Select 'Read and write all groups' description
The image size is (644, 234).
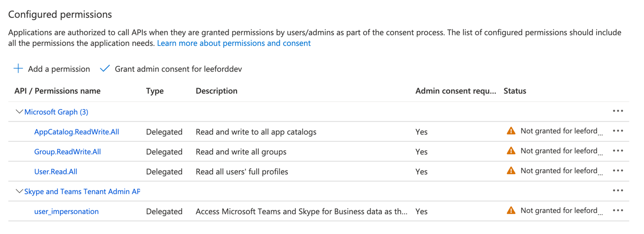point(241,152)
